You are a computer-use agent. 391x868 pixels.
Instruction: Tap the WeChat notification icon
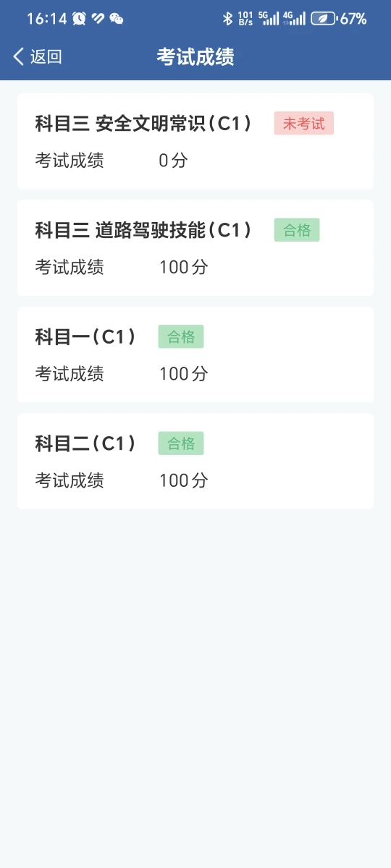point(116,19)
